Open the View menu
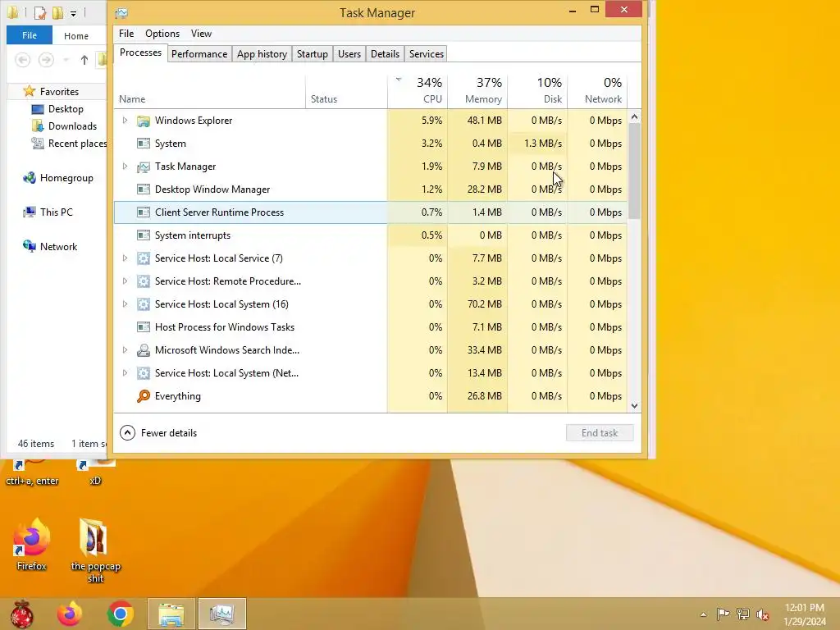This screenshot has width=840, height=630. click(x=202, y=33)
